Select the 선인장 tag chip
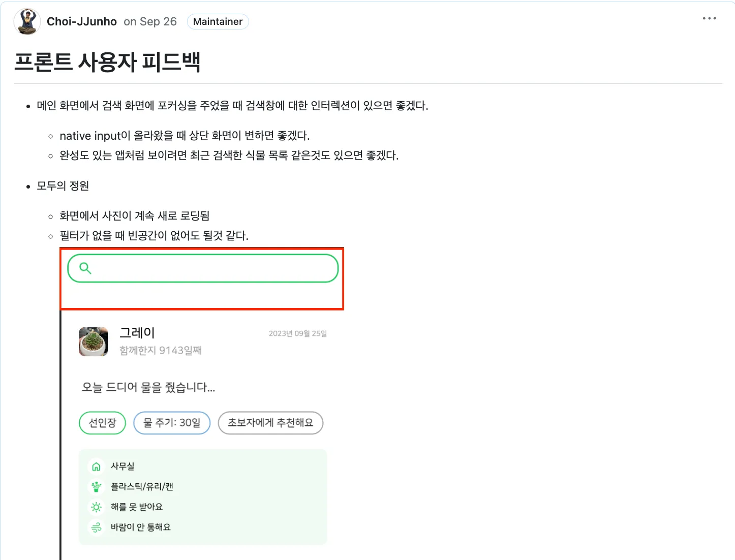Viewport: 735px width, 560px height. [102, 423]
